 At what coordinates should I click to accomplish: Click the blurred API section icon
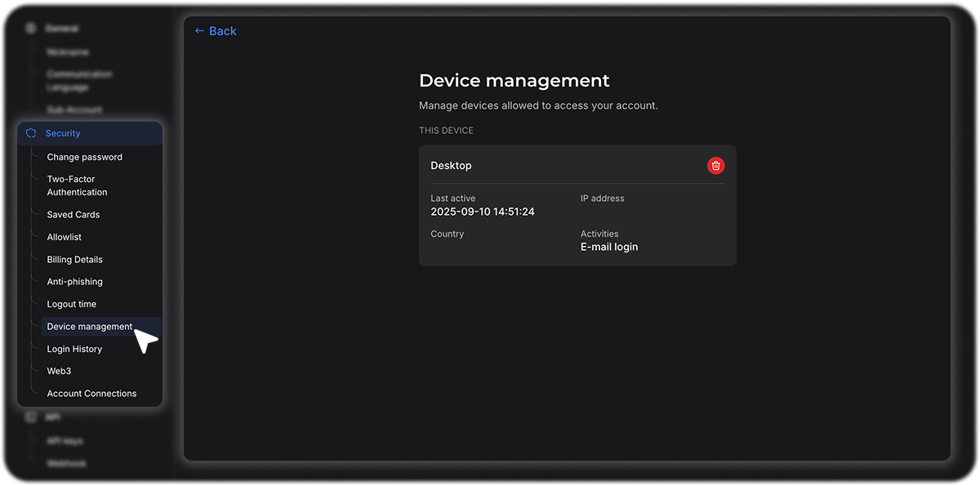(31, 417)
